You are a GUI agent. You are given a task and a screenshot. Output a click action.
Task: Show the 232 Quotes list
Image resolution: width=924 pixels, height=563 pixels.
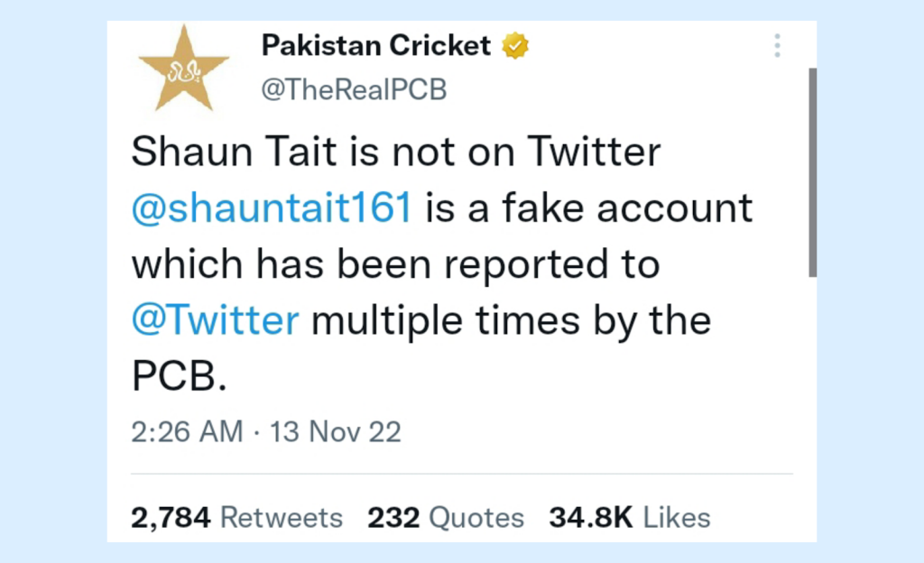pyautogui.click(x=446, y=518)
